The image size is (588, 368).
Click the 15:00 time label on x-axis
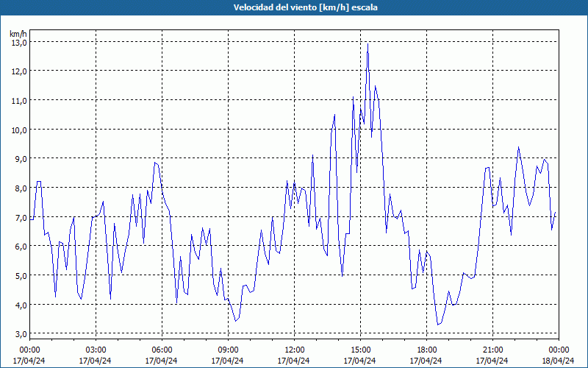pos(360,350)
